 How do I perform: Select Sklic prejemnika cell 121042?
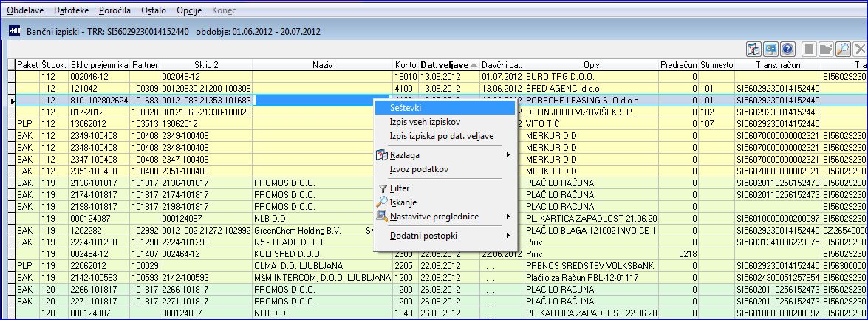pos(99,88)
